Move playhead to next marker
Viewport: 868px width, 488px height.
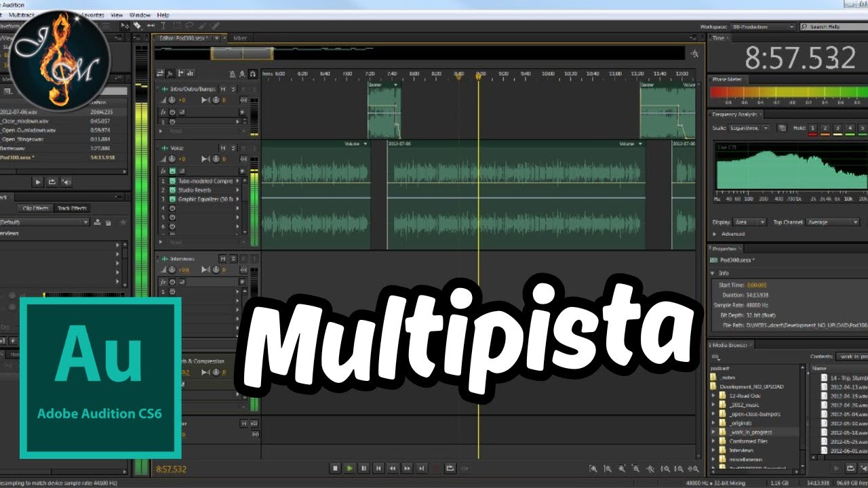click(421, 468)
